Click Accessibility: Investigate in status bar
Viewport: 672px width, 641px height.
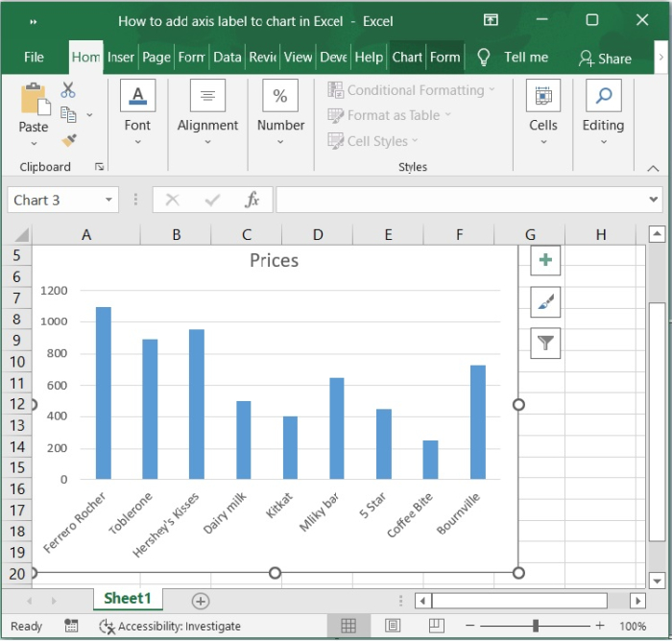click(x=170, y=626)
